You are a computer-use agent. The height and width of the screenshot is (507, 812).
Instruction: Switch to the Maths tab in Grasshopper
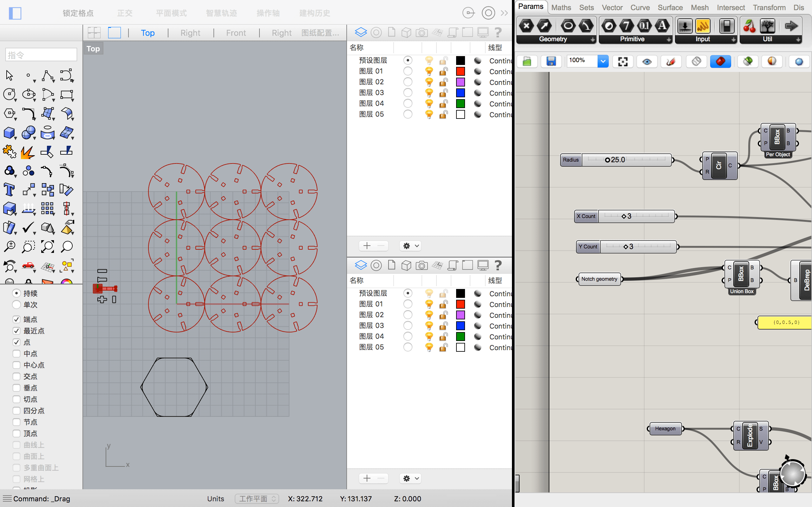[561, 7]
